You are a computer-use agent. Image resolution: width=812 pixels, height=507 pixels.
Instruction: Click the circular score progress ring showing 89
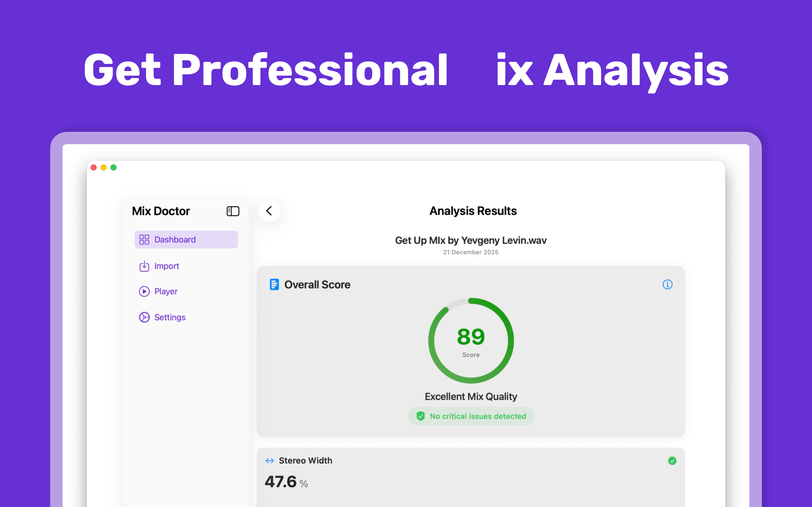click(x=471, y=340)
